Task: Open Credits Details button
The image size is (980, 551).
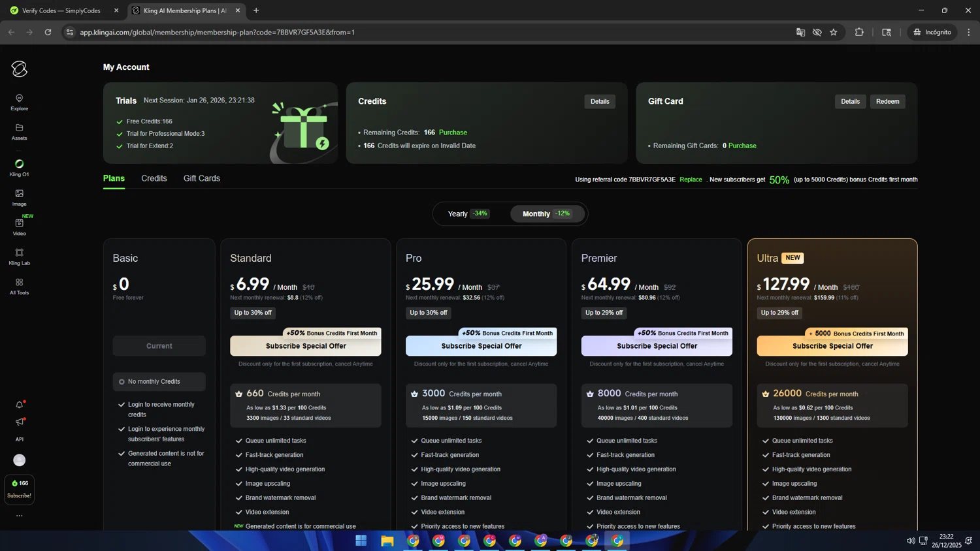Action: point(600,101)
